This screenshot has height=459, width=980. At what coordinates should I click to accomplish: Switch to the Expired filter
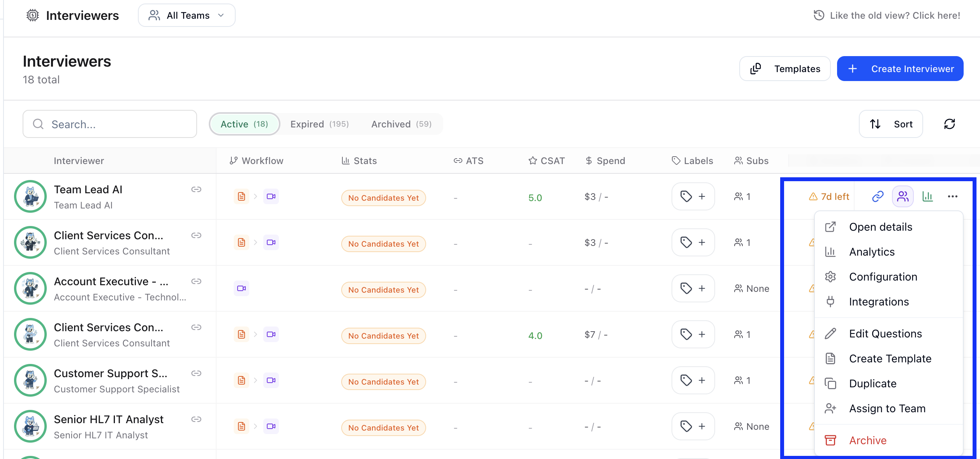pos(319,124)
